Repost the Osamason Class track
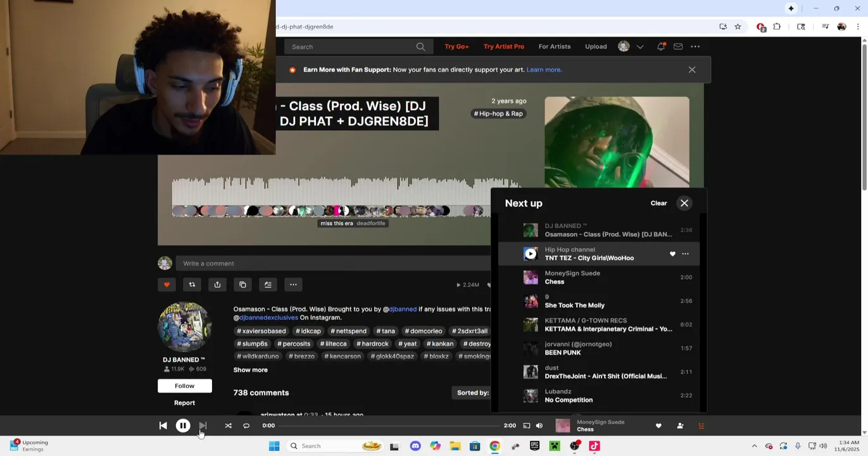The height and width of the screenshot is (456, 868). 192,284
